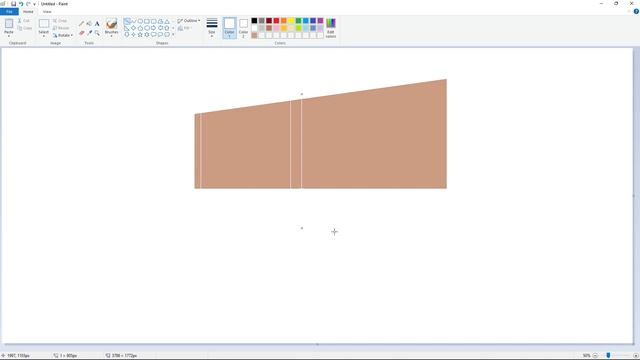Select the Fill with color bucket tool
This screenshot has height=360, width=640.
pyautogui.click(x=89, y=24)
